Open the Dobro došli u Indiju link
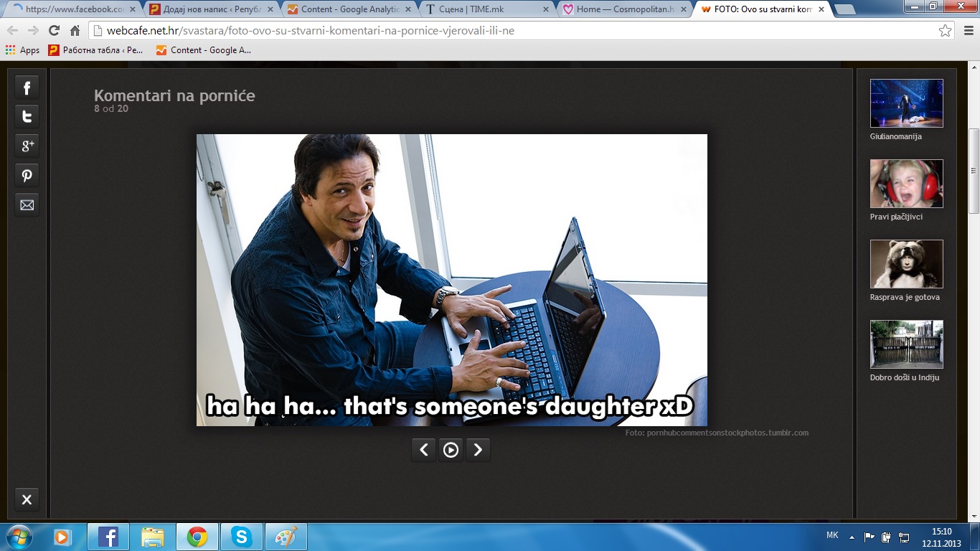 click(x=904, y=377)
